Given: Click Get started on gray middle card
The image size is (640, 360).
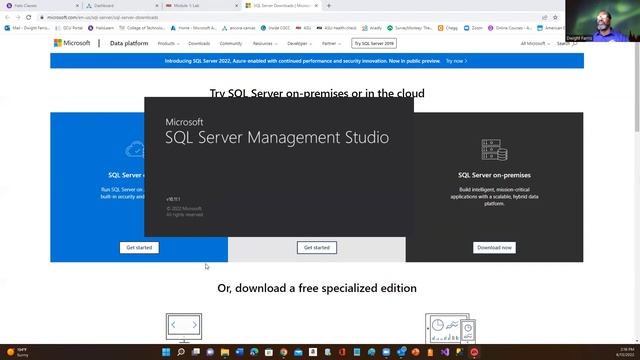Looking at the screenshot, I should click(317, 248).
